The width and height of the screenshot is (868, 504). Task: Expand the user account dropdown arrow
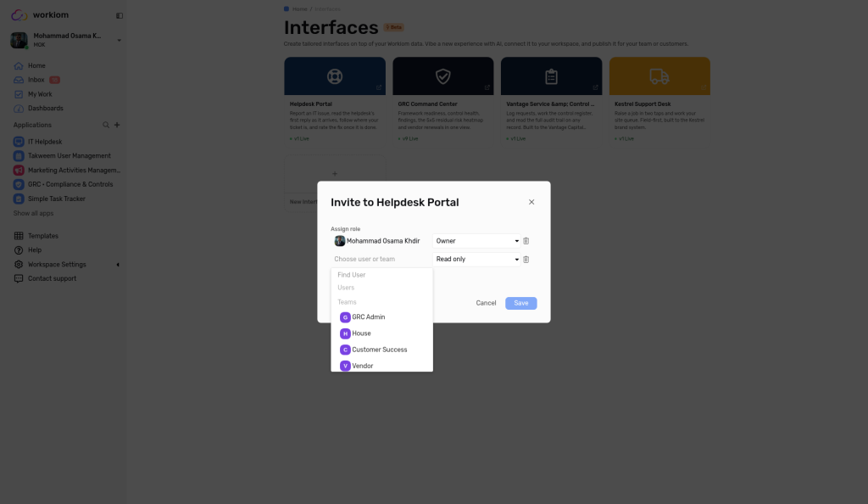119,41
